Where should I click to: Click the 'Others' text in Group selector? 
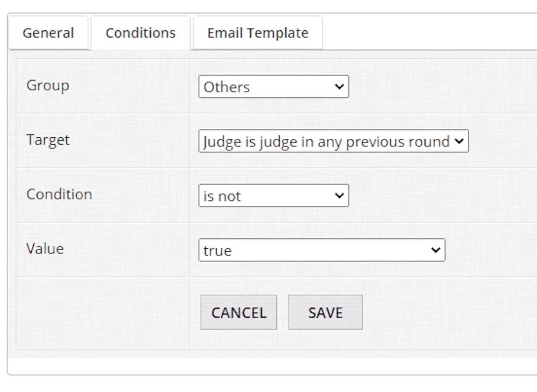pos(226,87)
